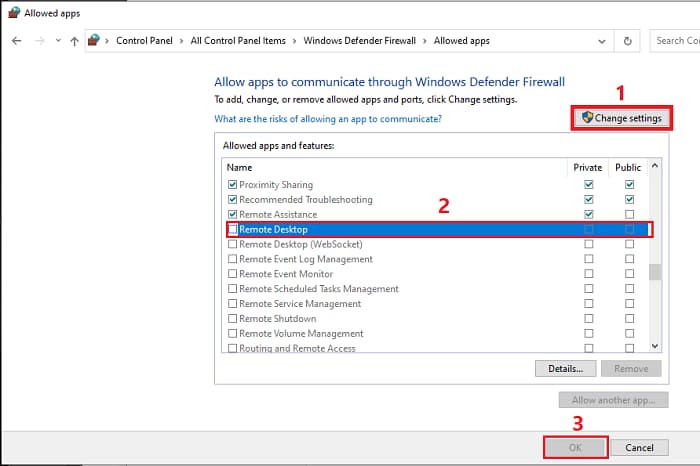Toggle the Remote Assistance name checkbox
This screenshot has width=700, height=466.
[232, 214]
